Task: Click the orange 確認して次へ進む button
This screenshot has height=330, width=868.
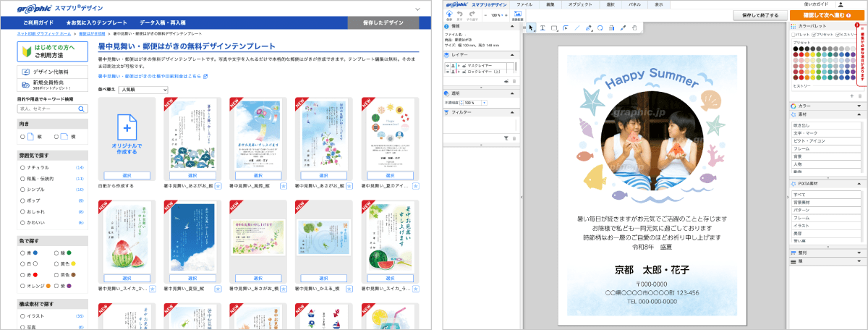Action: [827, 14]
